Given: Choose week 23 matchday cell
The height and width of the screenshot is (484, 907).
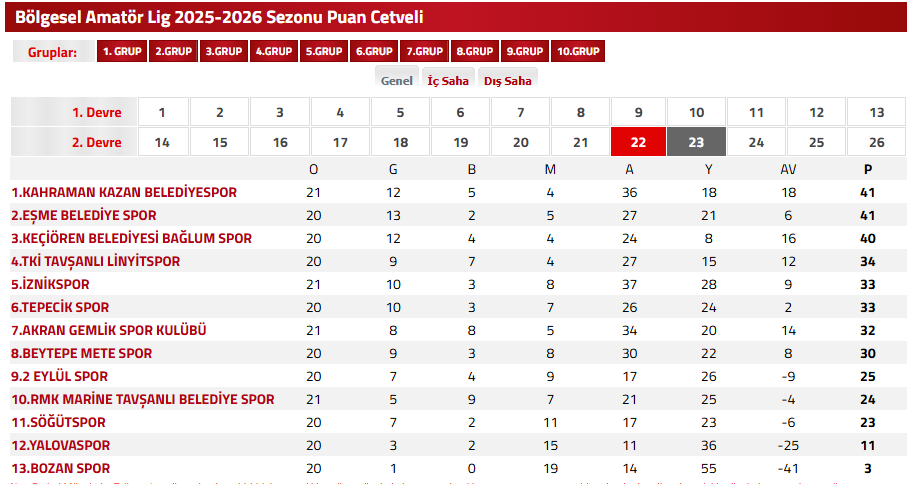Looking at the screenshot, I should coord(696,142).
